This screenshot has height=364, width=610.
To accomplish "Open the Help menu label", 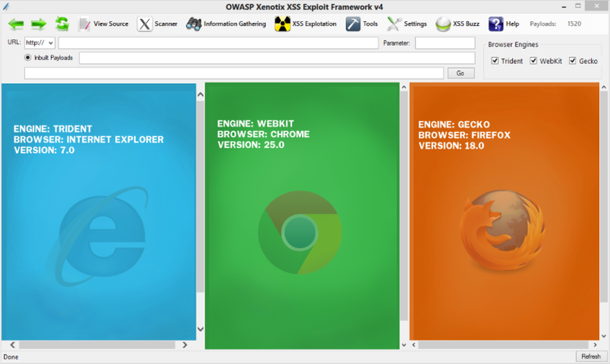I will (512, 24).
